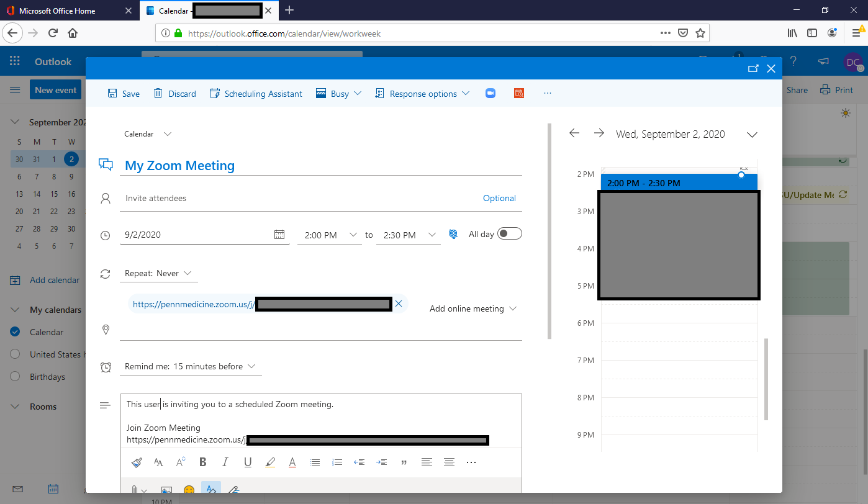Expand the Repeat: Never dropdown
868x504 pixels.
[159, 273]
